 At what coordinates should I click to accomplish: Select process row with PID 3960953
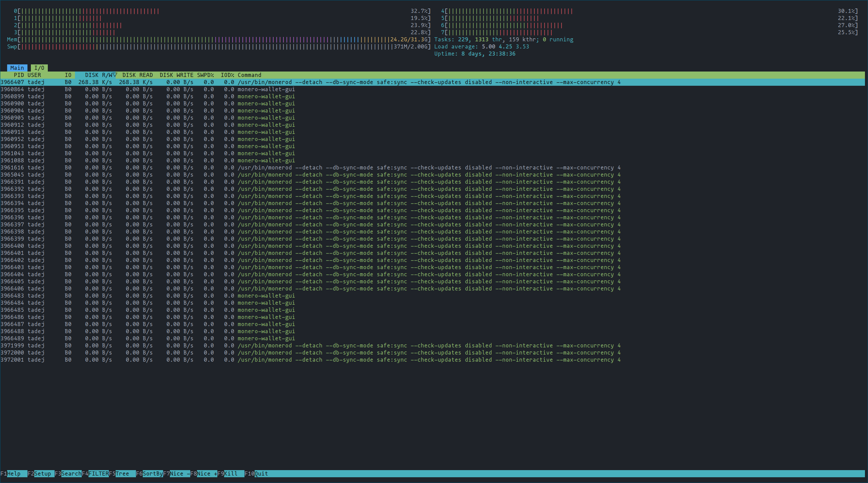tap(433, 146)
